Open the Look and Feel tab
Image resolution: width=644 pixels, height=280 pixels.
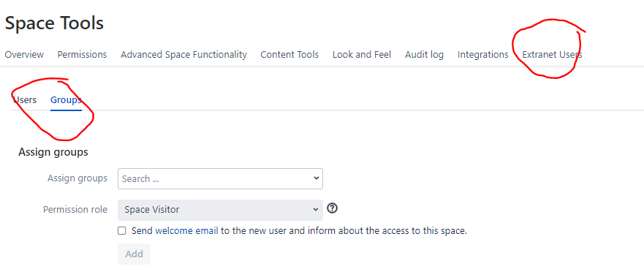(x=362, y=55)
